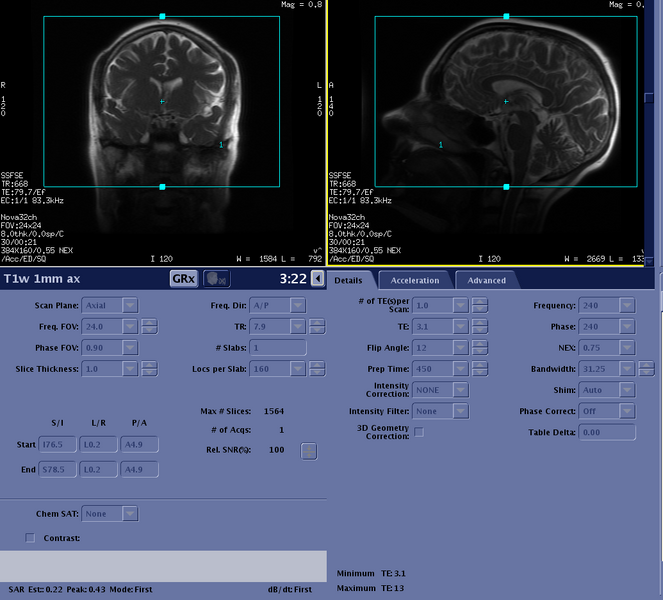The image size is (663, 600).
Task: Enable the Contrast checkbox
Action: 30,538
